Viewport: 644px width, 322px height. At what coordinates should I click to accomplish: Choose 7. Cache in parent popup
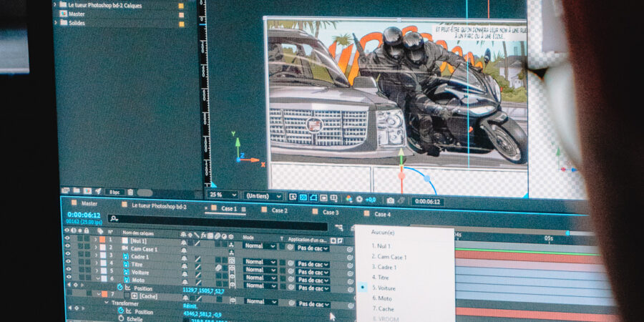point(383,309)
